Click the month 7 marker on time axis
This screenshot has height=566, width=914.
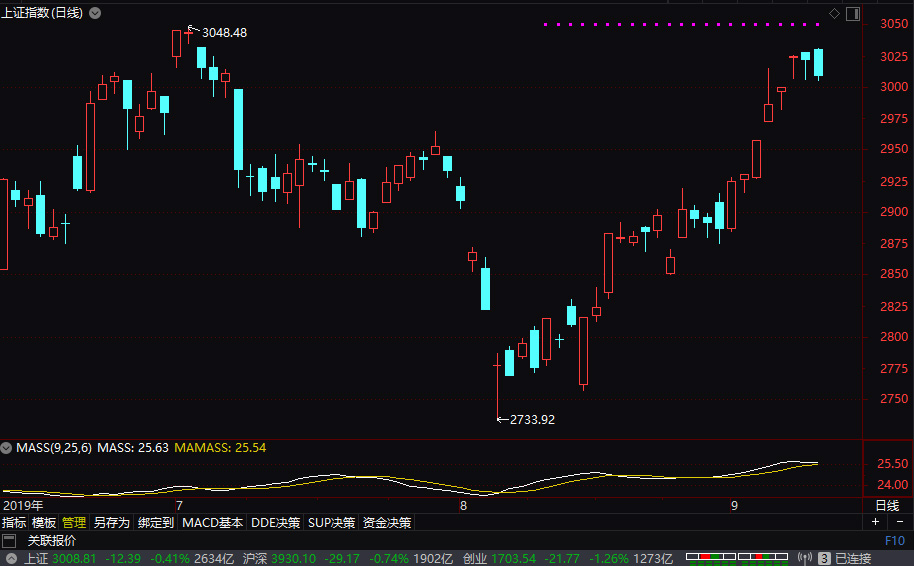(x=179, y=505)
